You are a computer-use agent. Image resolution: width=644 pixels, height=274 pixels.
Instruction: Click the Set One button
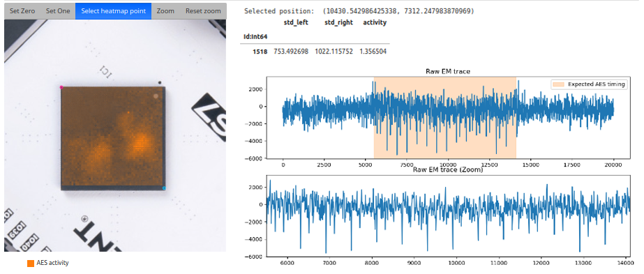click(x=58, y=11)
